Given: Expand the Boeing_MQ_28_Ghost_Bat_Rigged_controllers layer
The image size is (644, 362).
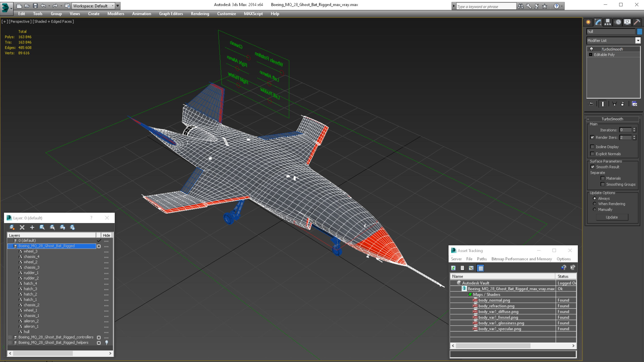Looking at the screenshot, I should pos(10,337).
